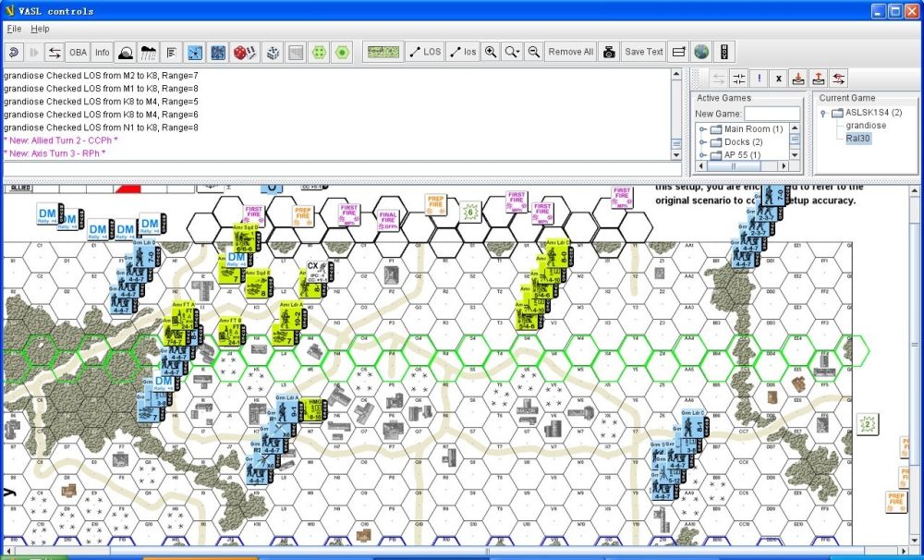Screen dimensions: 924x560
Task: Expand the Main Room (1) tree node
Action: pyautogui.click(x=702, y=129)
